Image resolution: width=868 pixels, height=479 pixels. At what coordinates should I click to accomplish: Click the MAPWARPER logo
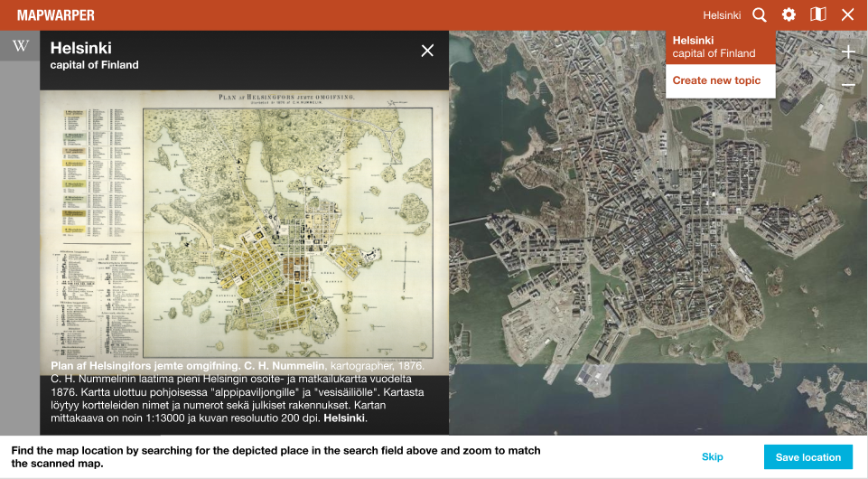[56, 15]
